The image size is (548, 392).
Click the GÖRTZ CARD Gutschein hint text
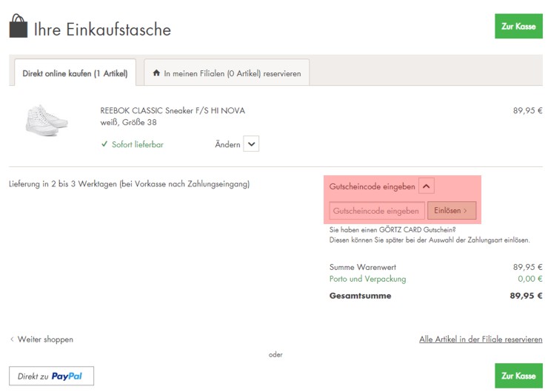(430, 235)
